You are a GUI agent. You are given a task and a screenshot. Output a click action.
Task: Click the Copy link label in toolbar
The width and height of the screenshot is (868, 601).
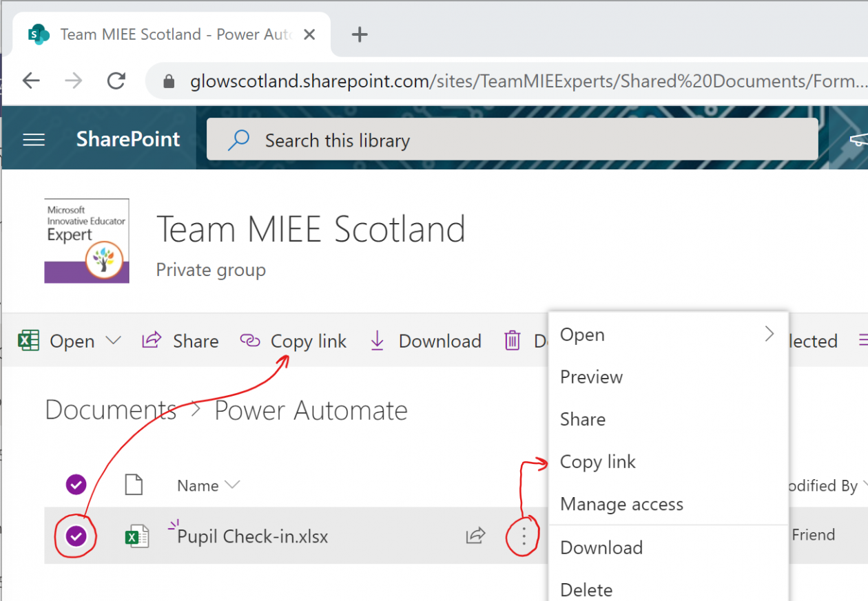[309, 341]
